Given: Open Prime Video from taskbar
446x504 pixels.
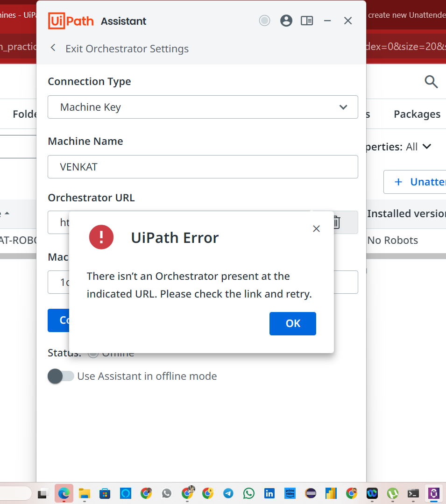Looking at the screenshot, I should point(290,493).
